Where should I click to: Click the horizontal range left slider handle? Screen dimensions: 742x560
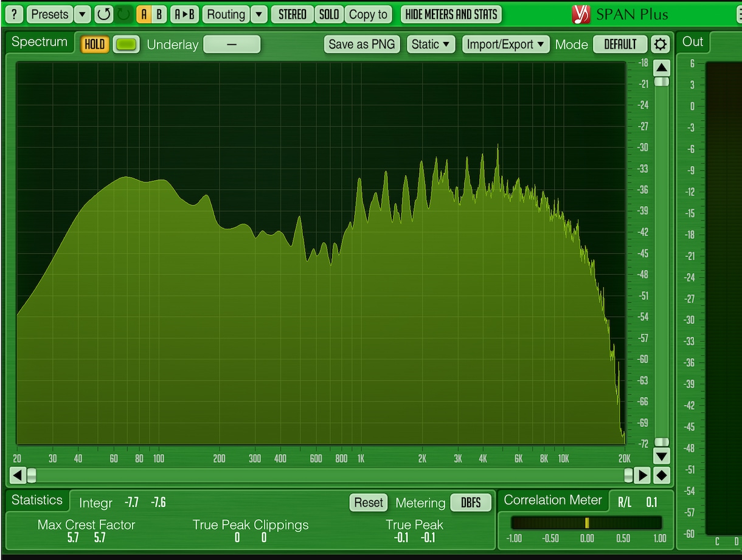(32, 475)
